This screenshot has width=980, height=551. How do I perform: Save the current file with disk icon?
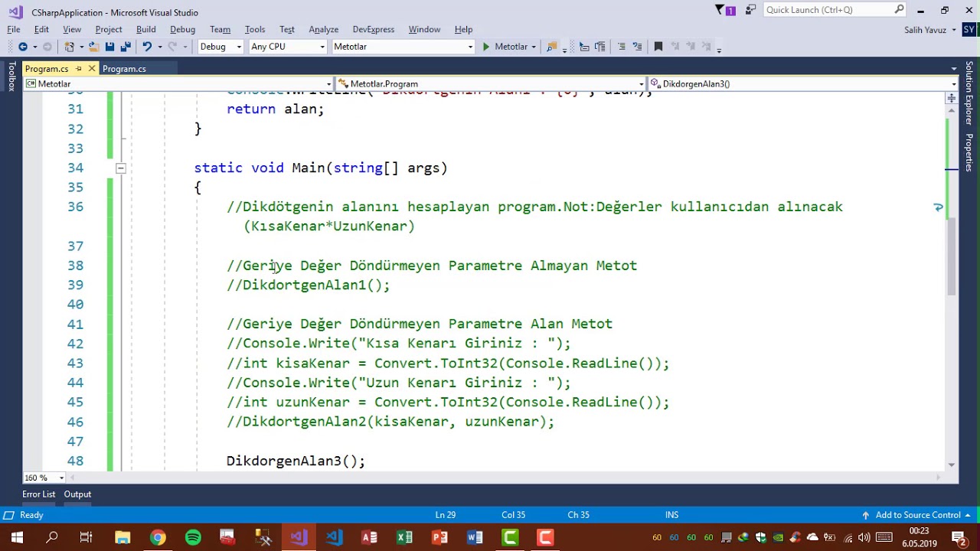(109, 47)
